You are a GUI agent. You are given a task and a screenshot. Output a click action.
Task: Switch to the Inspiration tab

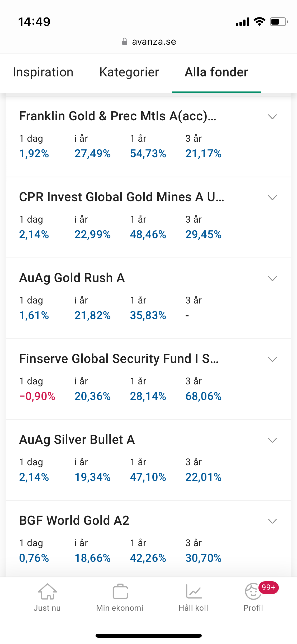pos(43,72)
